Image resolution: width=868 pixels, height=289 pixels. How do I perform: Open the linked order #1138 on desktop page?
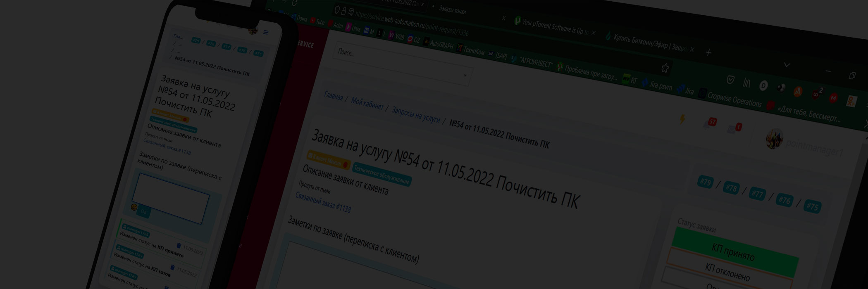coord(323,202)
